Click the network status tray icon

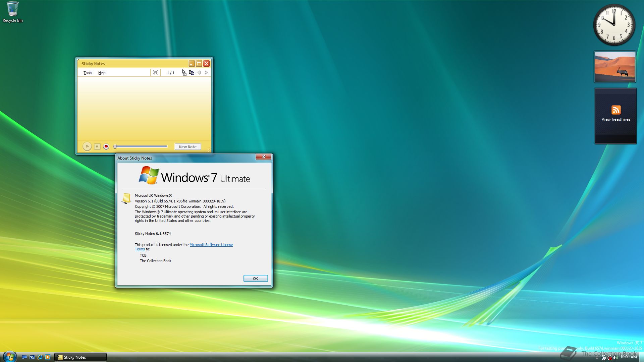coord(609,358)
